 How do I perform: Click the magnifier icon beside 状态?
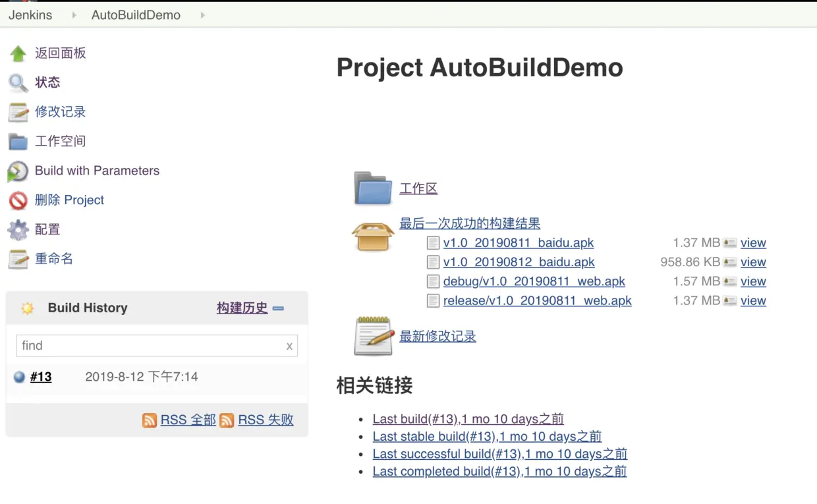click(x=18, y=83)
